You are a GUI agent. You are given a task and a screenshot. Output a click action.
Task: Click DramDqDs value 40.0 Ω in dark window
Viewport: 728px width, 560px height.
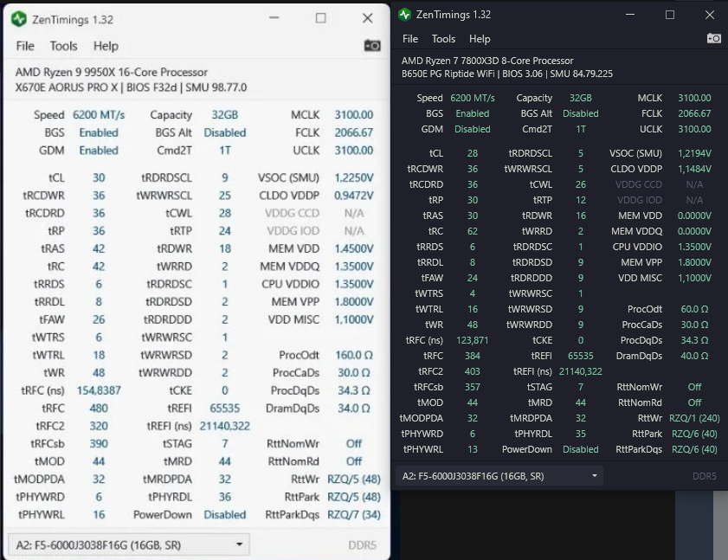coord(694,356)
